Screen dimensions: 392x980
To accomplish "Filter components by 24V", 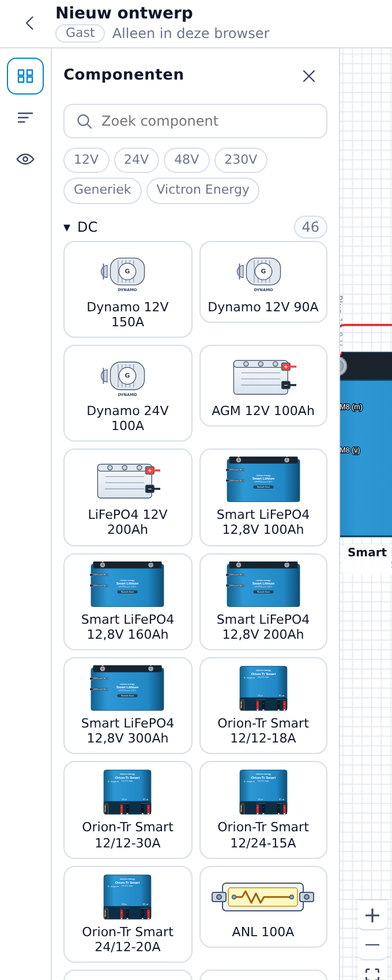I will pos(137,160).
